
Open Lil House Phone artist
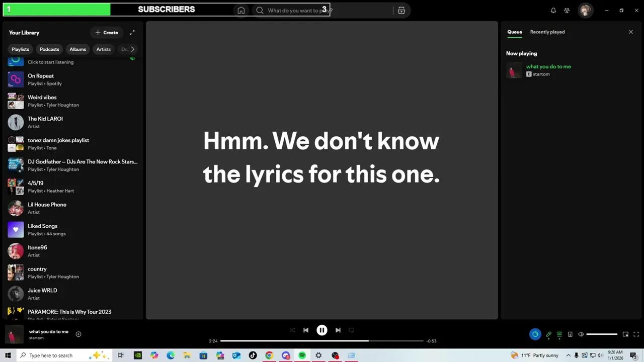point(73,208)
